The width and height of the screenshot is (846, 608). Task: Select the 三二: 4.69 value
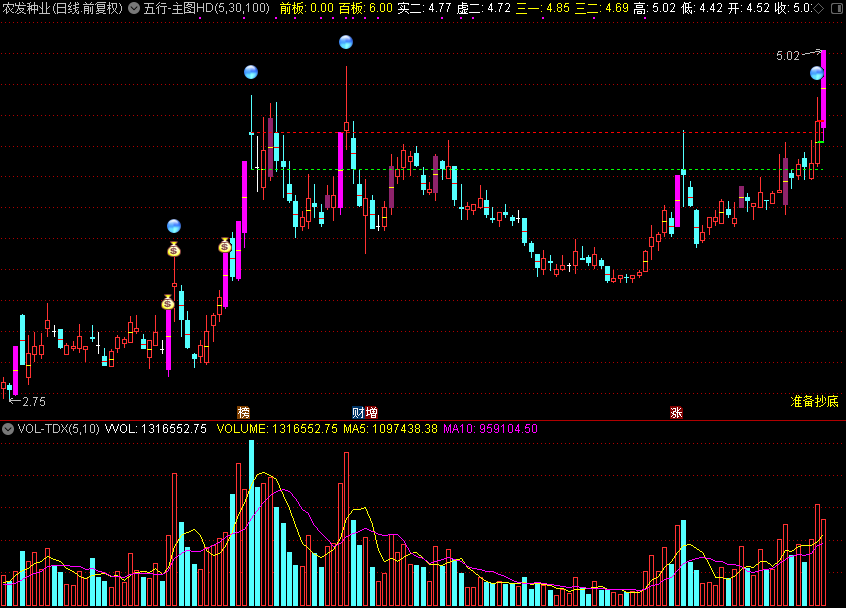pyautogui.click(x=602, y=8)
